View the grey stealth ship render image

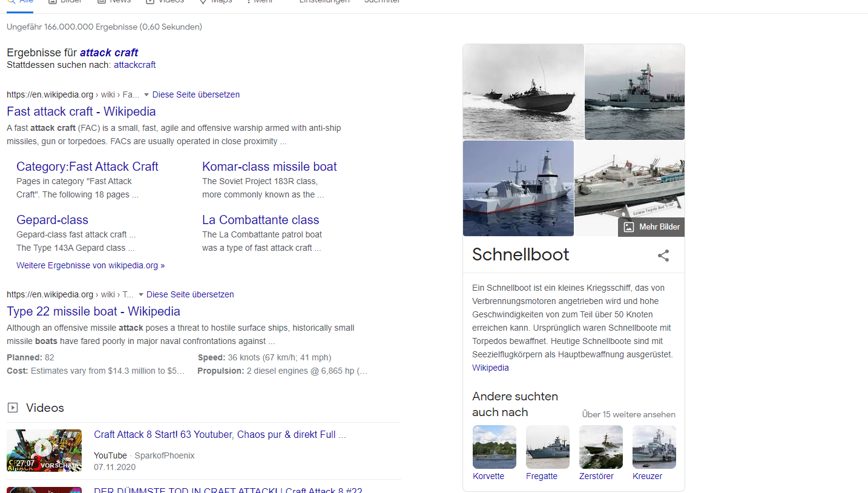tap(518, 188)
